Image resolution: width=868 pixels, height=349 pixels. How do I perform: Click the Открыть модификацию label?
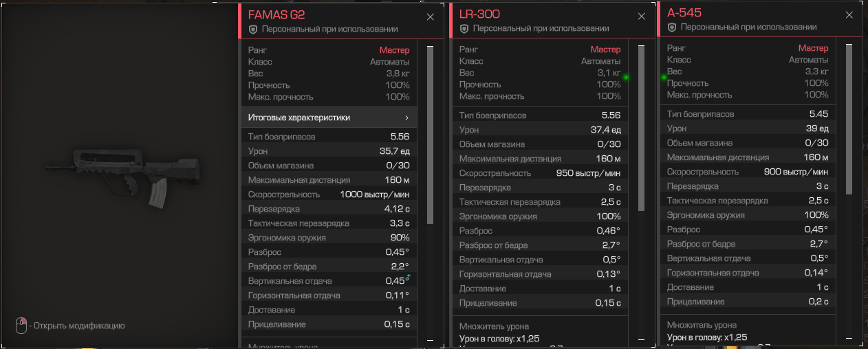(79, 326)
